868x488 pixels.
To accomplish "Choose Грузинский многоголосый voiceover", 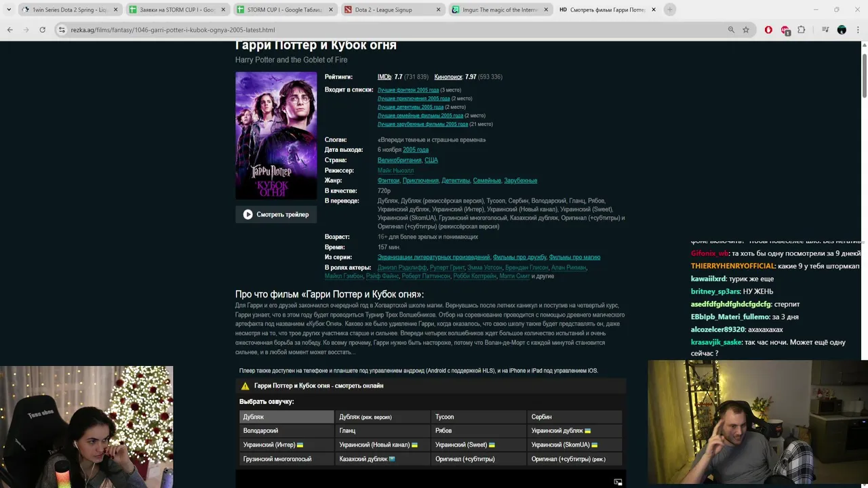I will coord(286,459).
